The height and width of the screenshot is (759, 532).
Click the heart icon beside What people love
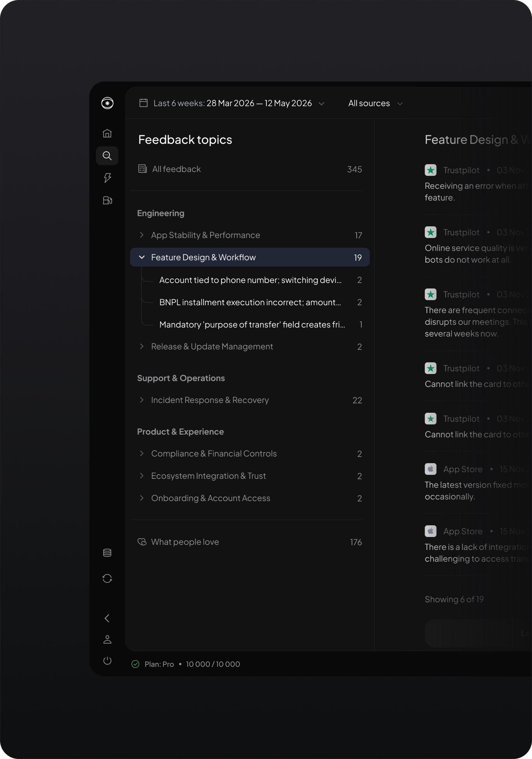click(142, 542)
